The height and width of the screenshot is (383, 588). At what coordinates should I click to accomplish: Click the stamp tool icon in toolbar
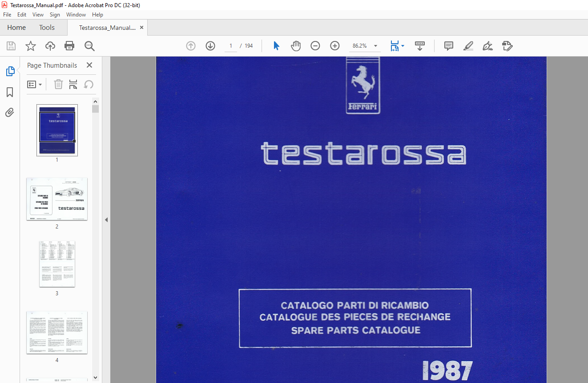point(507,46)
